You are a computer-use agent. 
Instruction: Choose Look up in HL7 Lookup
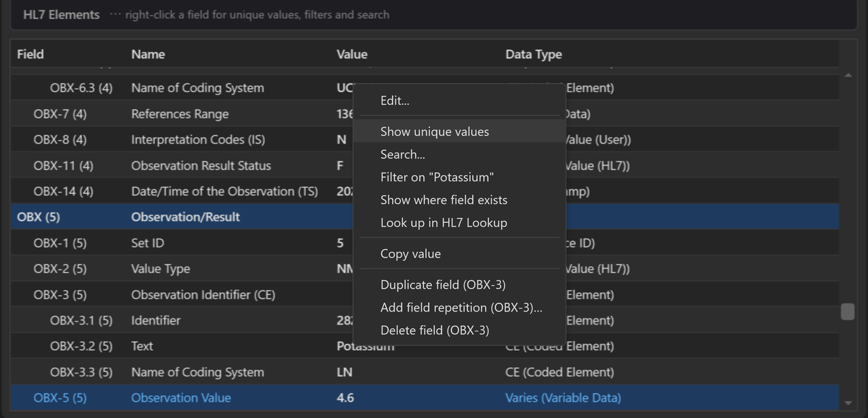point(459,222)
